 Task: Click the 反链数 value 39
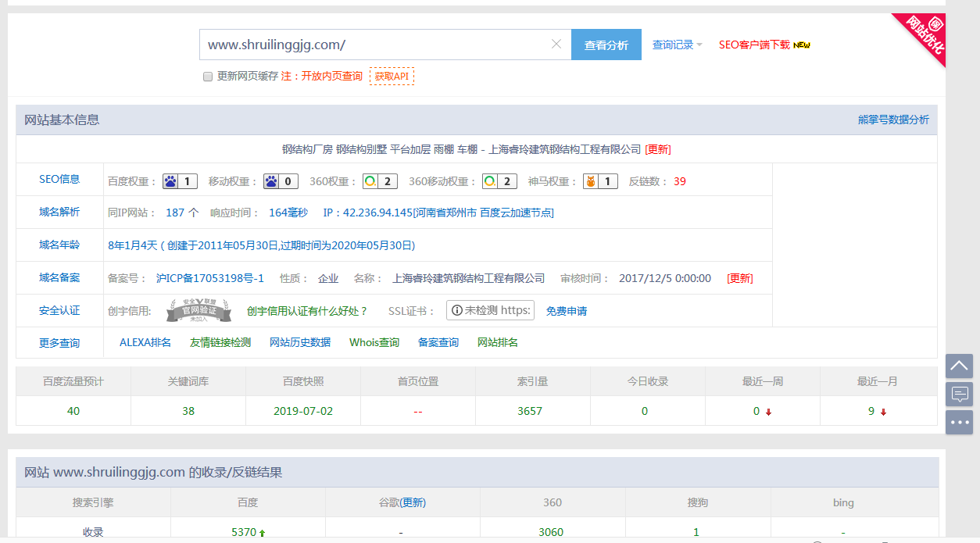point(680,181)
